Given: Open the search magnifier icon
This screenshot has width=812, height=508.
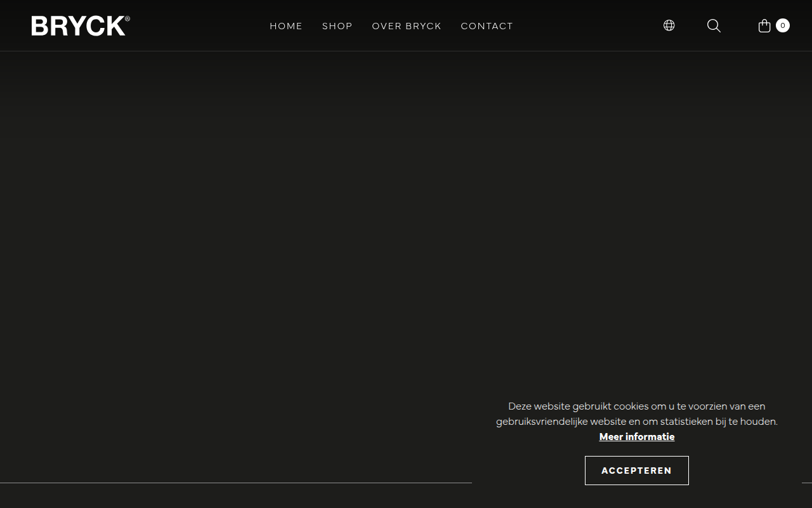Looking at the screenshot, I should click(x=714, y=25).
